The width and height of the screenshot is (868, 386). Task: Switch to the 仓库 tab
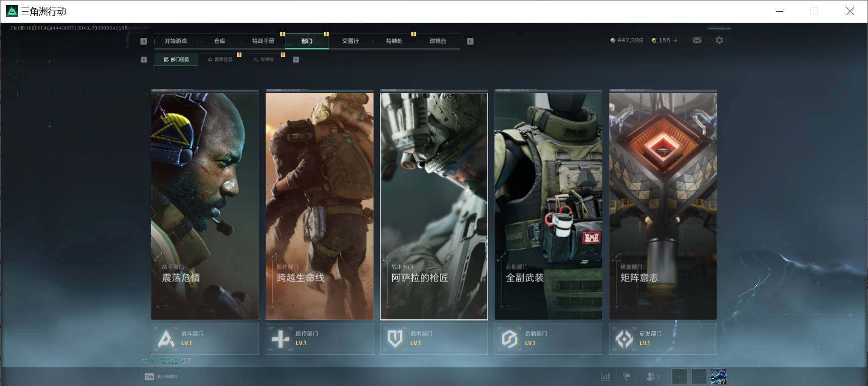[x=219, y=41]
